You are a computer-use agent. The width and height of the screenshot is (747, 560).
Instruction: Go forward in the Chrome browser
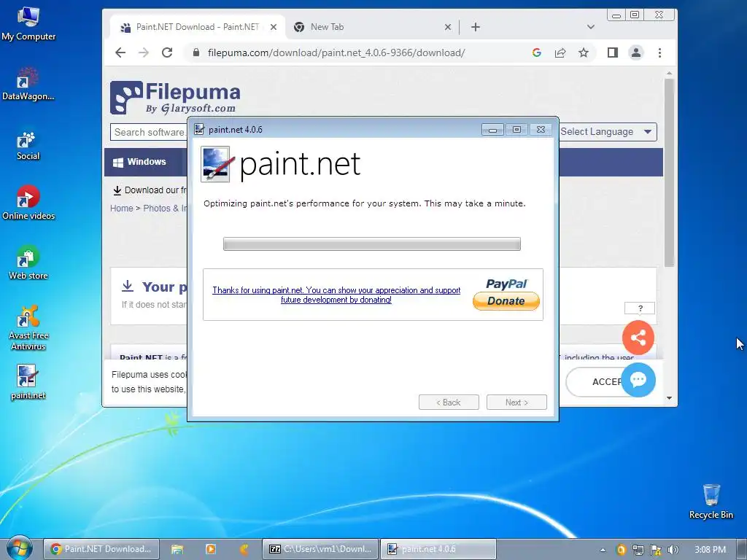click(x=144, y=52)
